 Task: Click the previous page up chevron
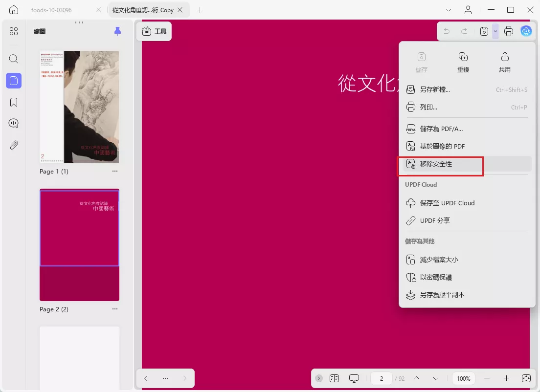(416, 378)
